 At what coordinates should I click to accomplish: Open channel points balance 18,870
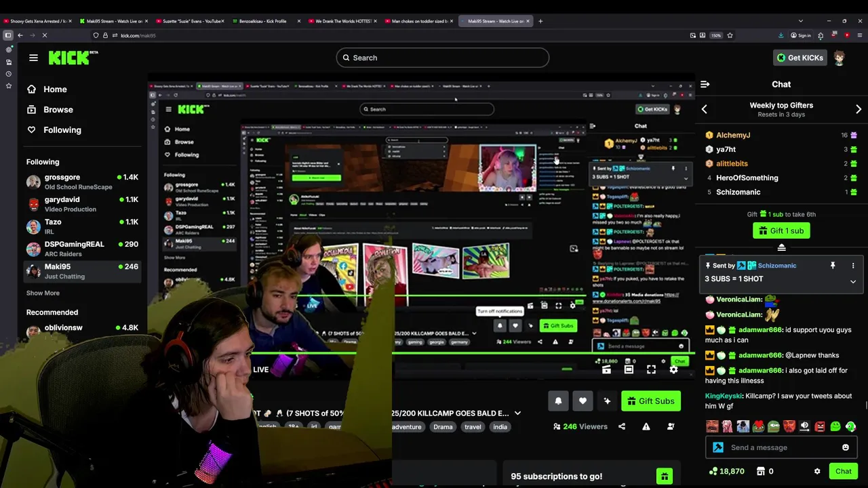click(x=726, y=471)
